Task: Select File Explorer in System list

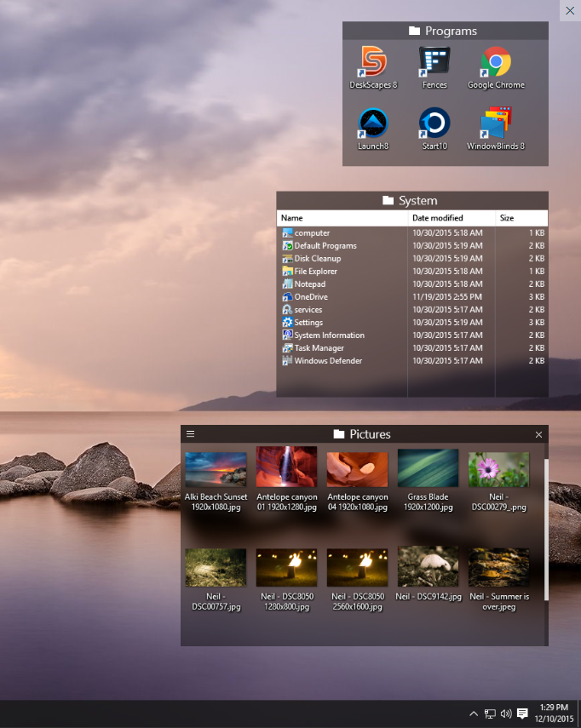Action: 412,271
